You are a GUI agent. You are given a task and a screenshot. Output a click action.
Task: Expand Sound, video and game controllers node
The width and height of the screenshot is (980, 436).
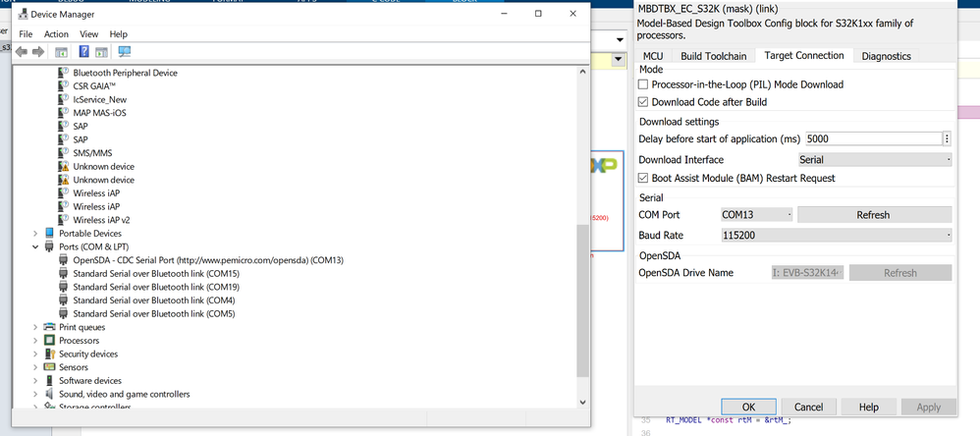[x=35, y=394]
